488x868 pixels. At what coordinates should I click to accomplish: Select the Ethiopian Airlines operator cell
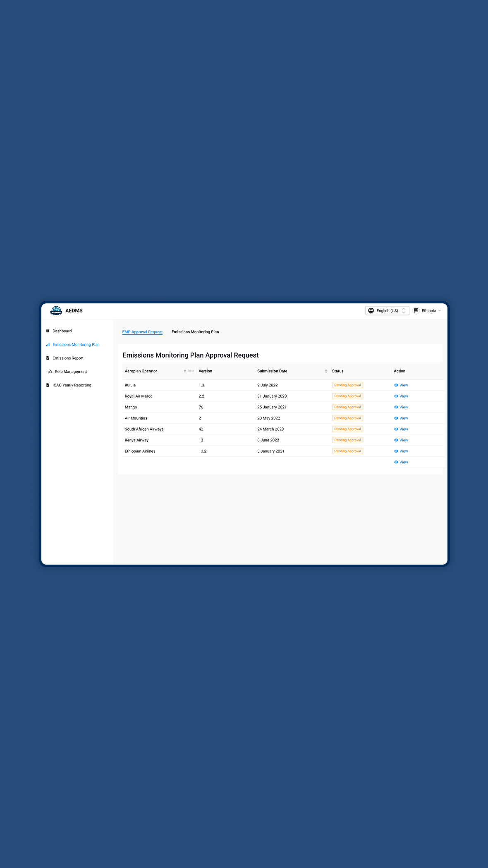click(140, 451)
